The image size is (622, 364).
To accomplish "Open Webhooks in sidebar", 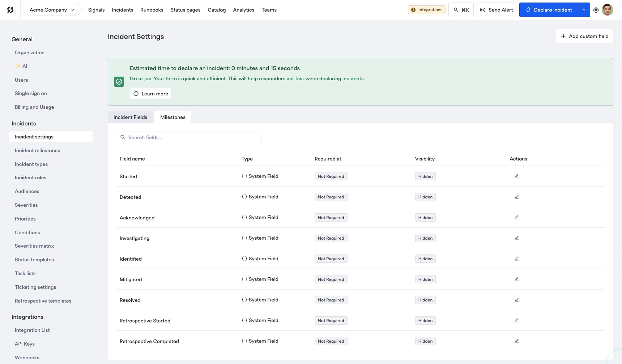I will coord(27,357).
